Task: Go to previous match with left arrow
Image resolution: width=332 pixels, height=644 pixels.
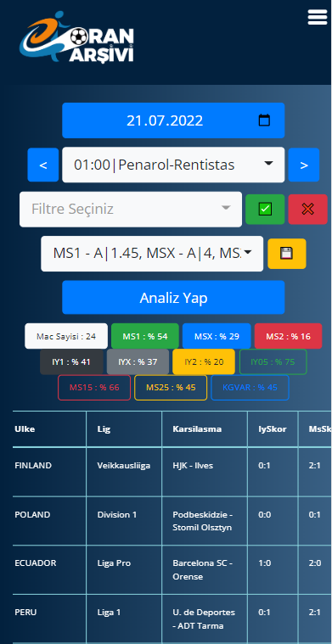Action: 43,165
